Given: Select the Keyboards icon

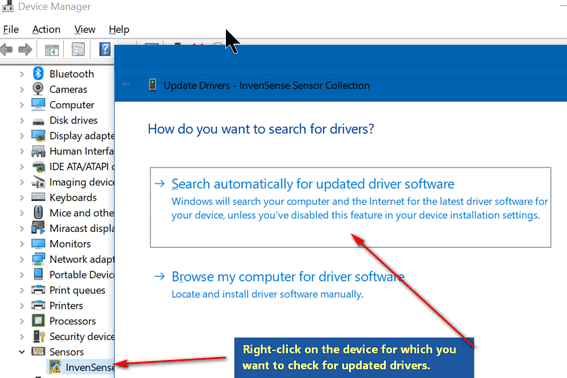Looking at the screenshot, I should click(38, 197).
